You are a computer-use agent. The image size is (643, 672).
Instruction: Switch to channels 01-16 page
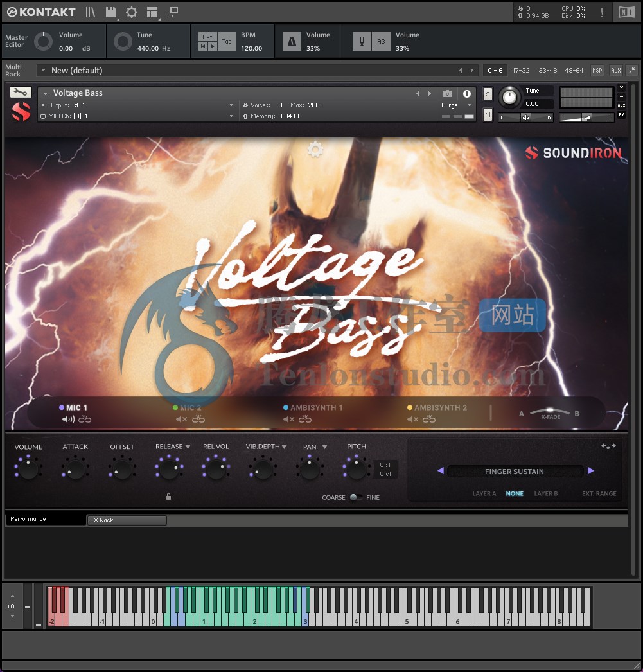coord(495,70)
